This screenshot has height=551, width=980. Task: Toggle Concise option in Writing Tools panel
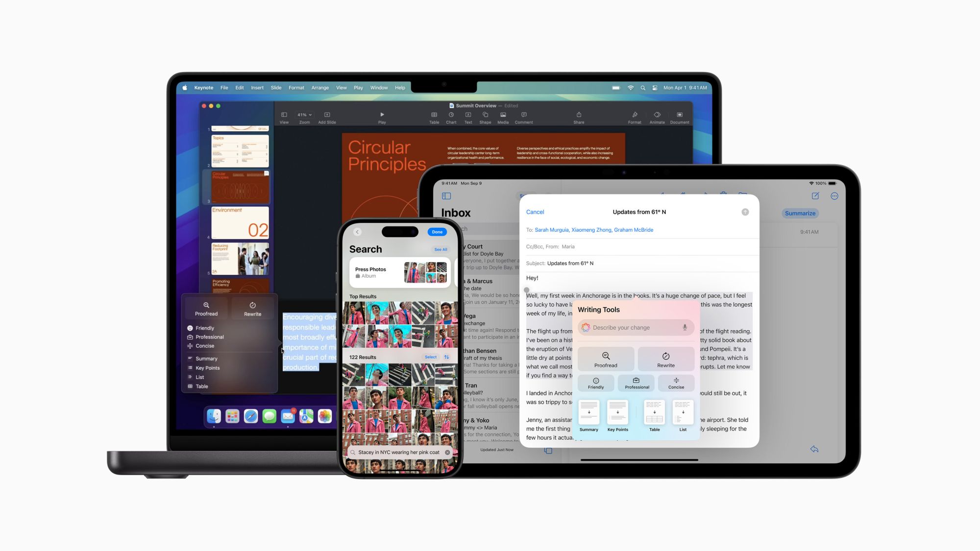tap(676, 383)
